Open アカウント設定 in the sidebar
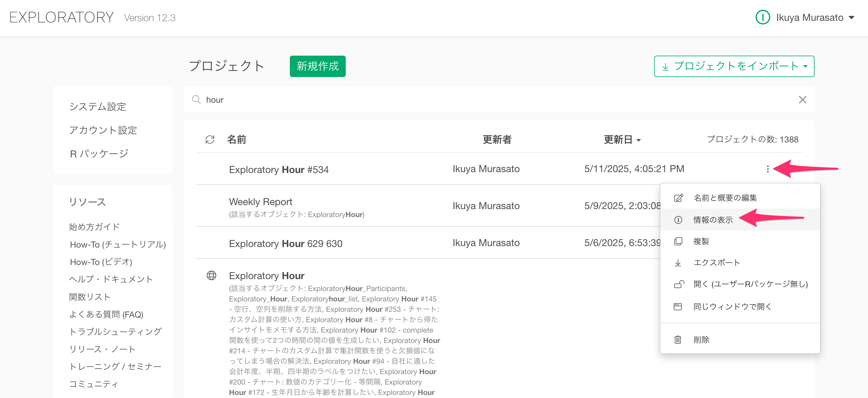Screen dimensions: 868x398 click(103, 130)
